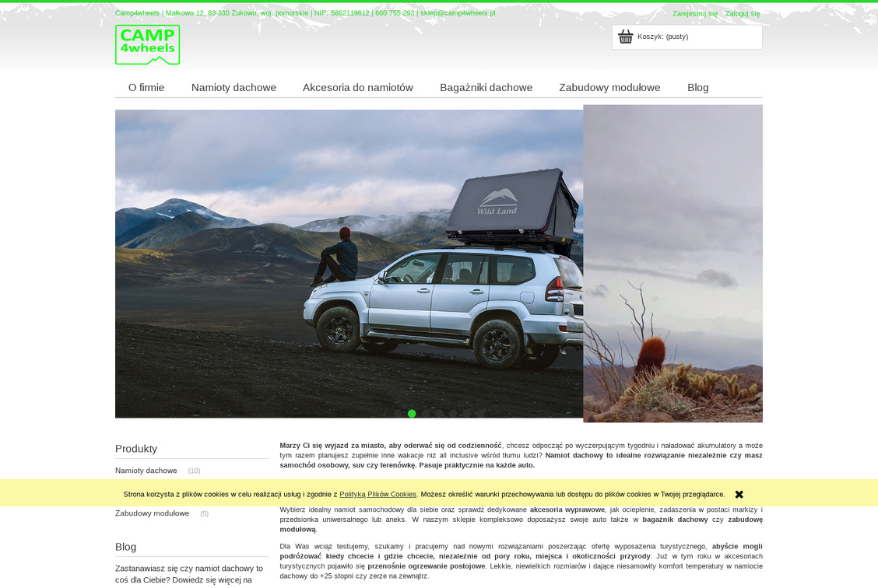Jump to the third slider dot

click(x=426, y=414)
